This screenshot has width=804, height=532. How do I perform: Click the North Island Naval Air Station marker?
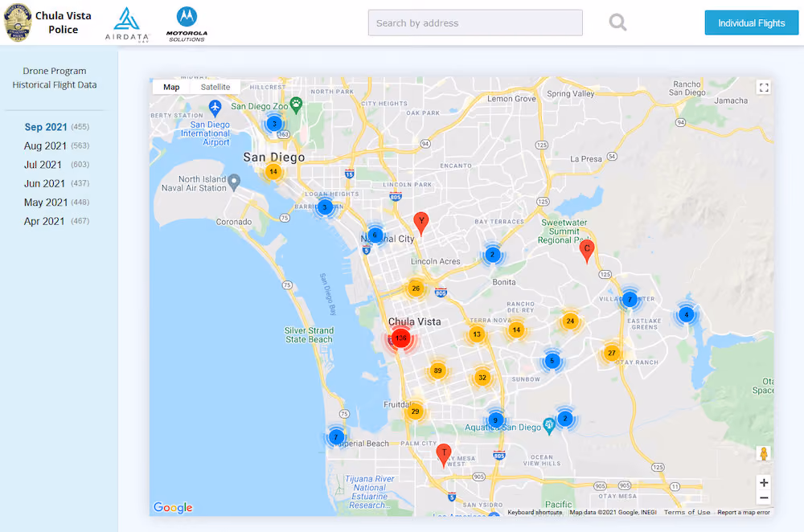[x=234, y=182]
